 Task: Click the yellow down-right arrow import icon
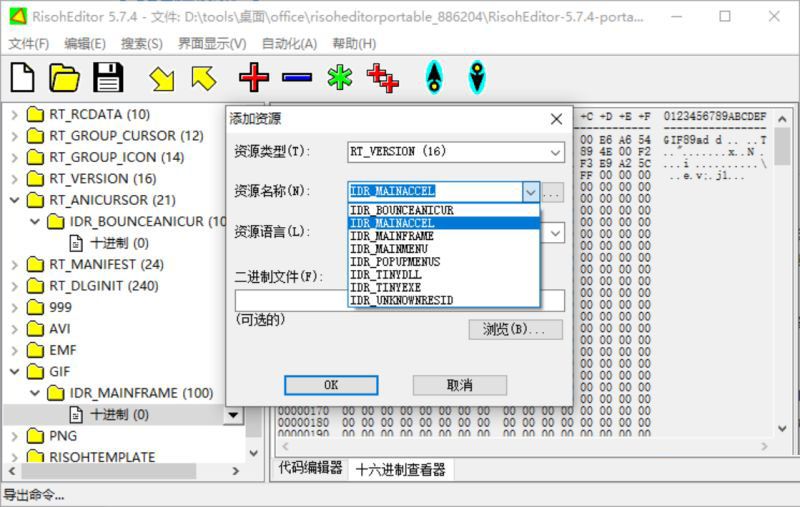162,79
